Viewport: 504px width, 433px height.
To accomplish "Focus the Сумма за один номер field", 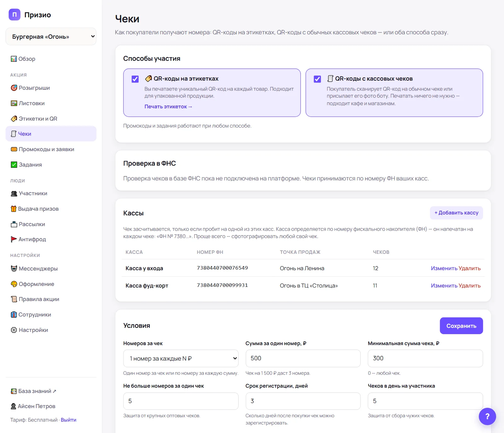I will 303,358.
